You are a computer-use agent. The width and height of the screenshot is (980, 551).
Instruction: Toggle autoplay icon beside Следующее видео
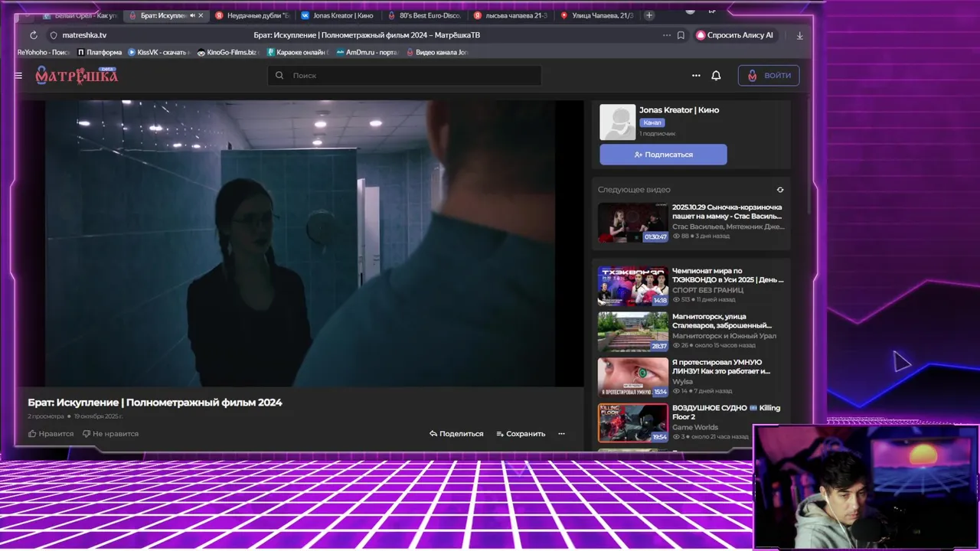click(780, 190)
